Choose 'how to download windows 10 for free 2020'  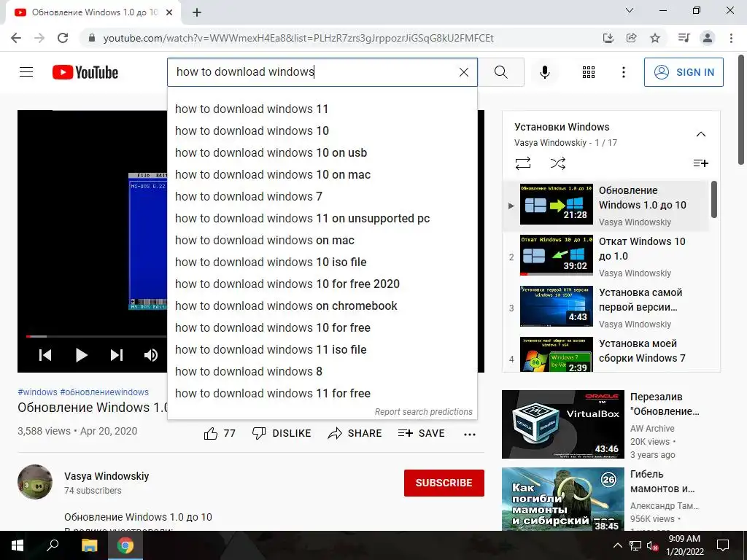tap(322, 284)
